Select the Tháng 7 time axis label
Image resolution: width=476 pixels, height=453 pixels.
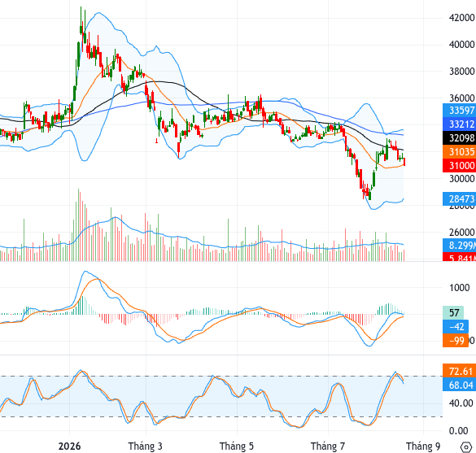click(328, 446)
